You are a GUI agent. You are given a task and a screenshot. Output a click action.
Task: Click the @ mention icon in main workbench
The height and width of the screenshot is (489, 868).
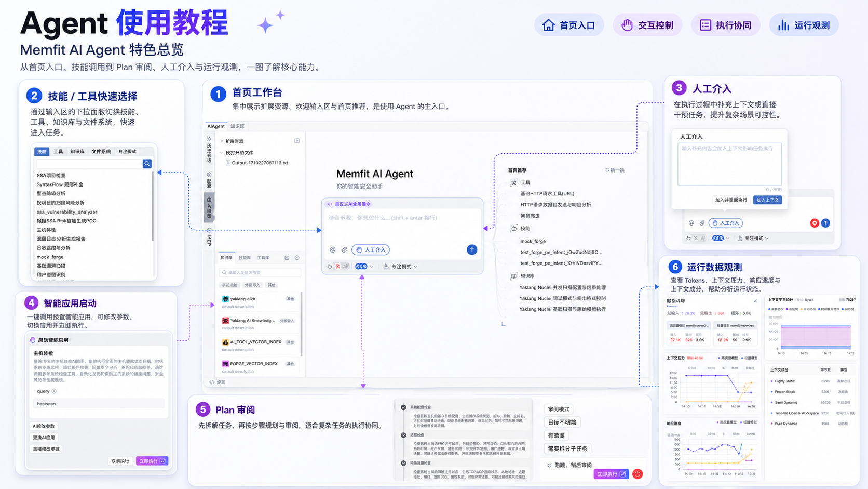click(x=333, y=250)
